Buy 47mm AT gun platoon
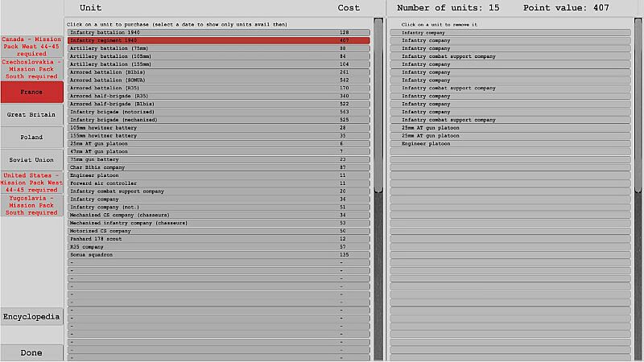Viewport: 644px width, 362px height. [218, 151]
